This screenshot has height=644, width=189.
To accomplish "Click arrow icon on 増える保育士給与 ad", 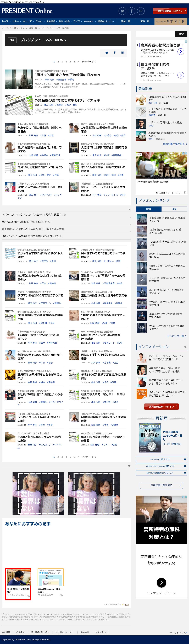I will click(x=181, y=75).
